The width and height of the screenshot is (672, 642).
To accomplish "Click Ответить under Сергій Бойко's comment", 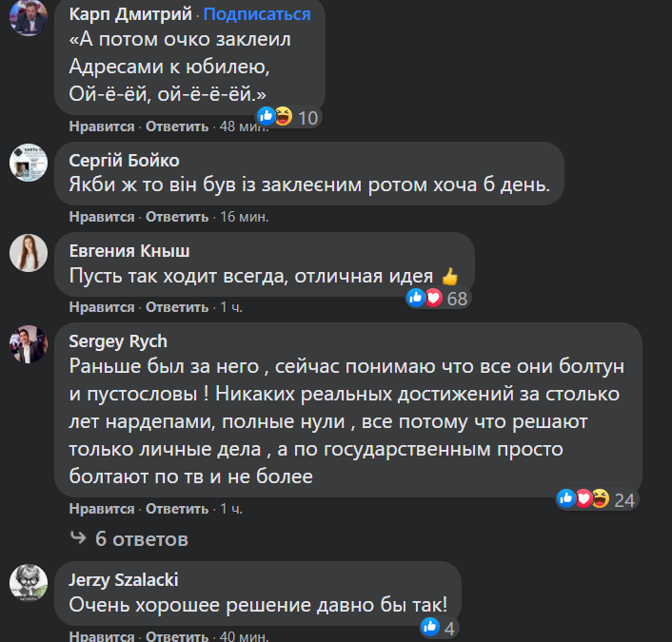I will pos(177,217).
